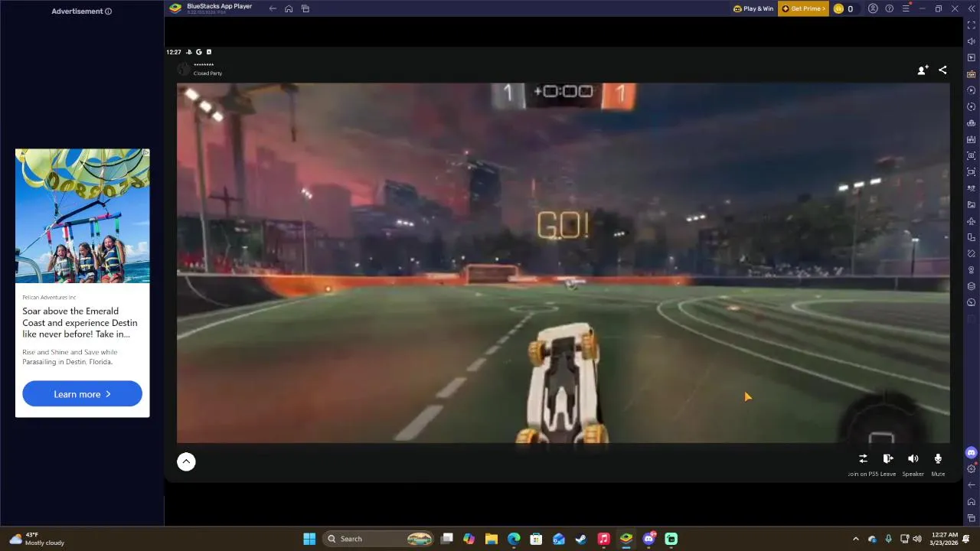Click the Android back arrow in sidebar
This screenshot has width=980, height=551.
pyautogui.click(x=972, y=484)
